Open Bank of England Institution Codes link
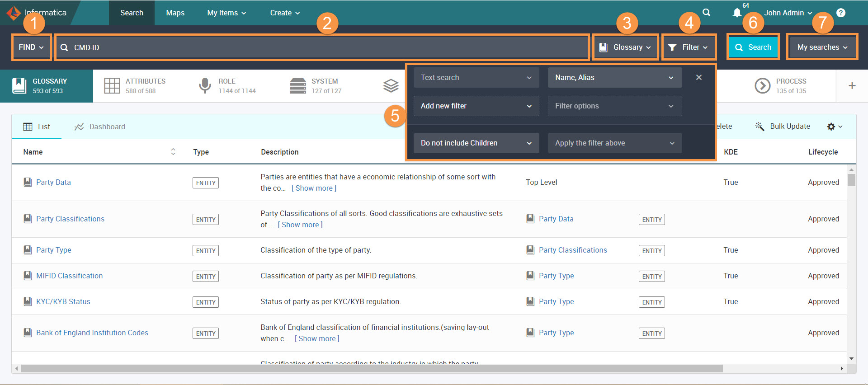The height and width of the screenshot is (385, 868). click(92, 333)
